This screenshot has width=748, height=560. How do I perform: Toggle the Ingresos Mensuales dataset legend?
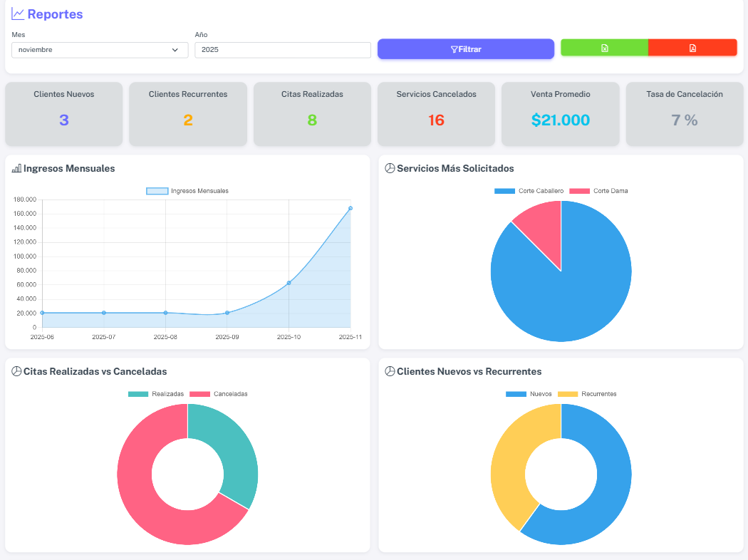click(x=187, y=191)
